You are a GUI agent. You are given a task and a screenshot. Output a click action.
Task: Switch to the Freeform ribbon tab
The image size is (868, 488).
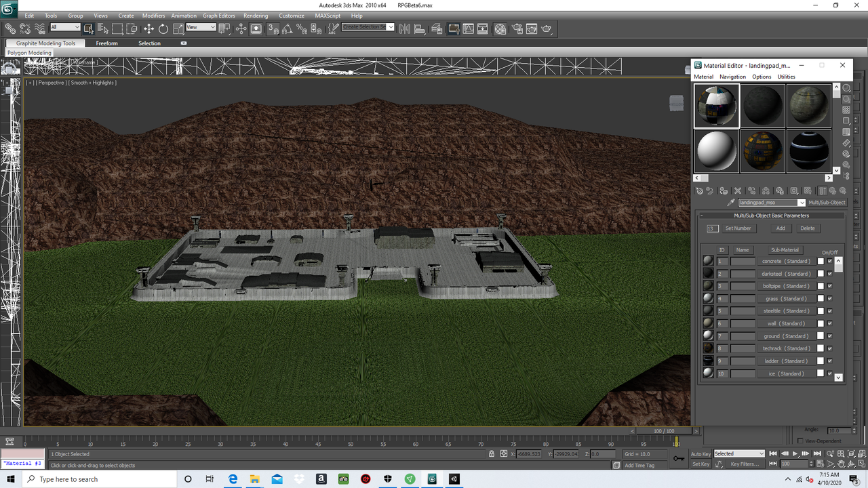[106, 43]
